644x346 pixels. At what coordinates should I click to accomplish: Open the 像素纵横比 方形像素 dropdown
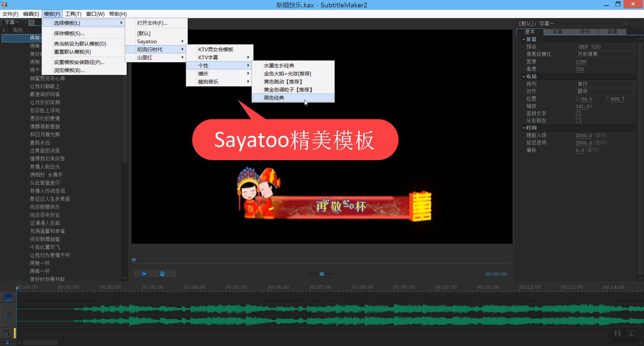click(605, 54)
